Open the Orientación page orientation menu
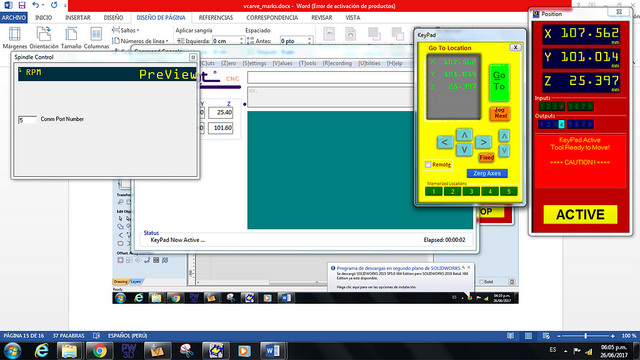The height and width of the screenshot is (360, 640). pyautogui.click(x=44, y=38)
